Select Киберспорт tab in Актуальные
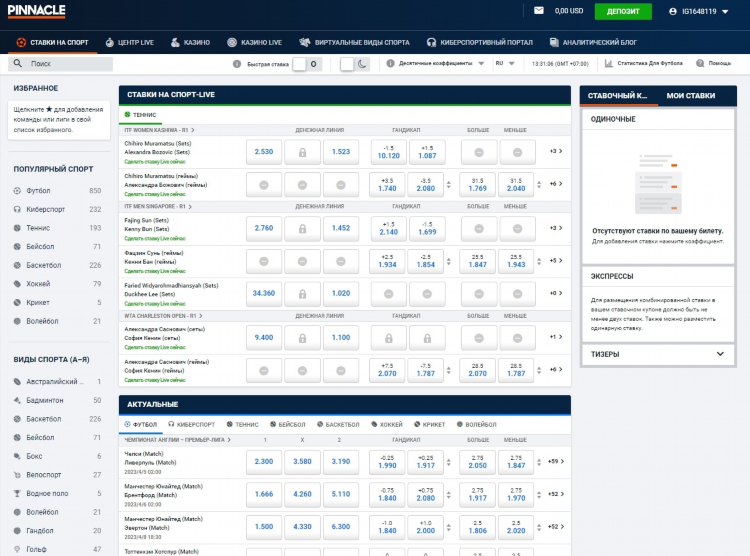Viewport: 750px width, 556px height. 192,424
